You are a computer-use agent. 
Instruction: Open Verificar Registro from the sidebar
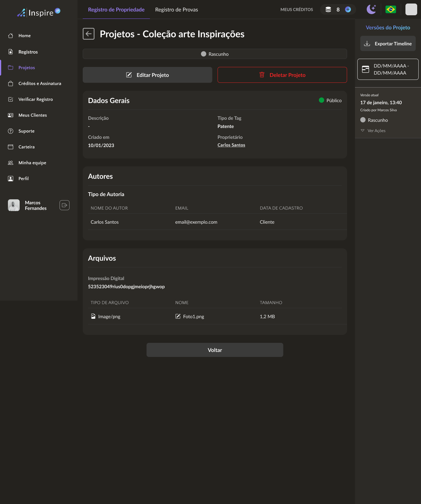pos(35,99)
